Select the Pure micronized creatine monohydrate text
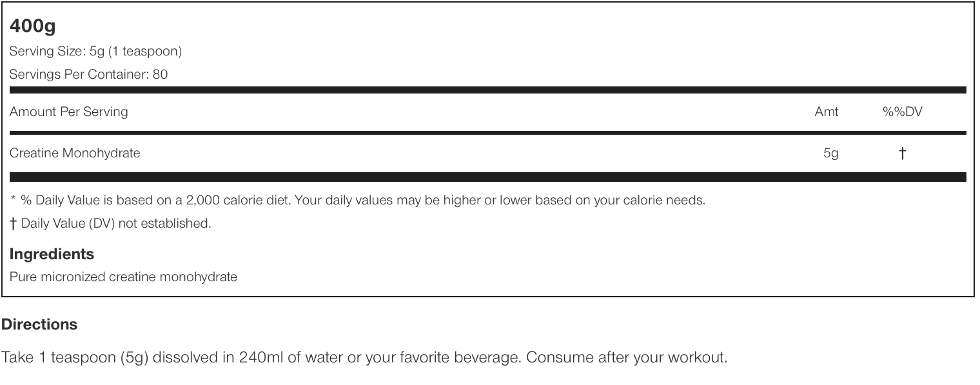Viewport: 980px width, 385px height. tap(123, 277)
